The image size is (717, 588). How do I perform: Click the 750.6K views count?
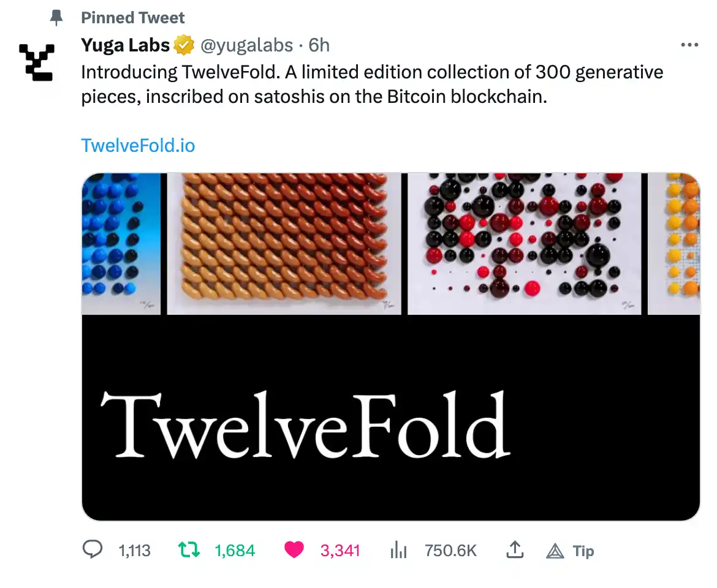pos(450,551)
